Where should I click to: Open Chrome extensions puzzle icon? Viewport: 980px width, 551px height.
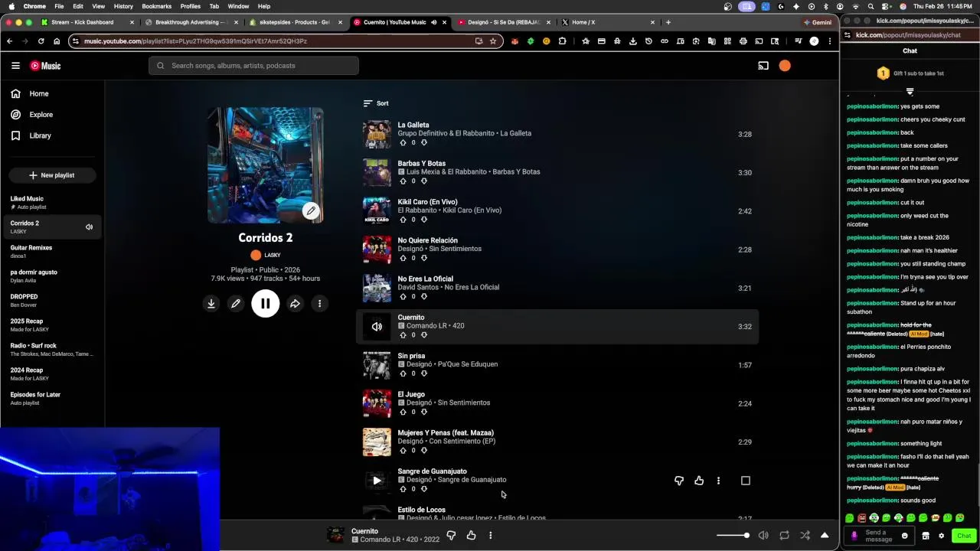pos(563,41)
